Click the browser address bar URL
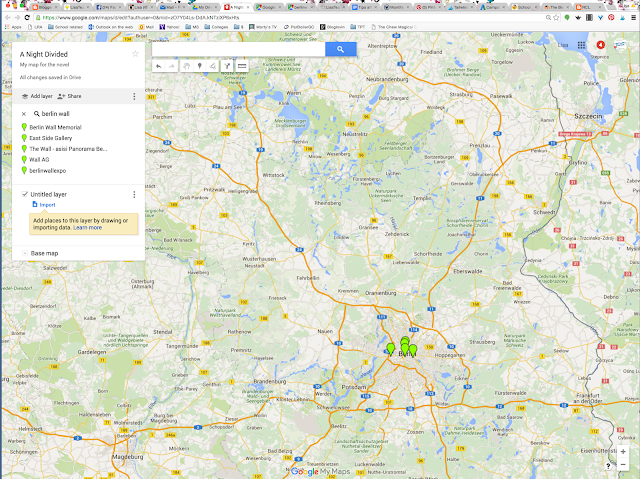The width and height of the screenshot is (640, 479). pos(141,18)
